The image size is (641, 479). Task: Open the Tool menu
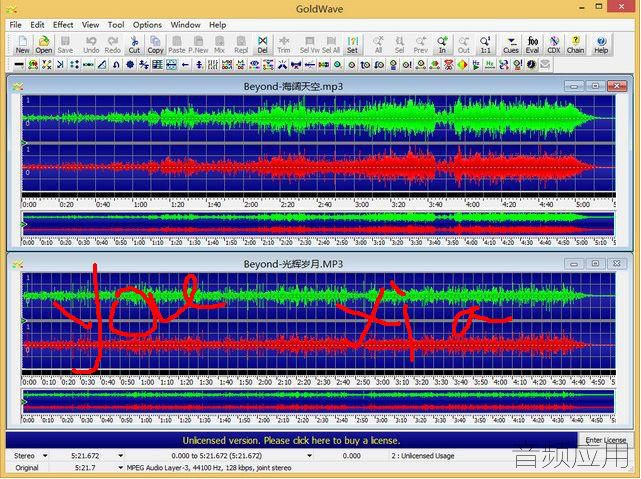point(116,25)
